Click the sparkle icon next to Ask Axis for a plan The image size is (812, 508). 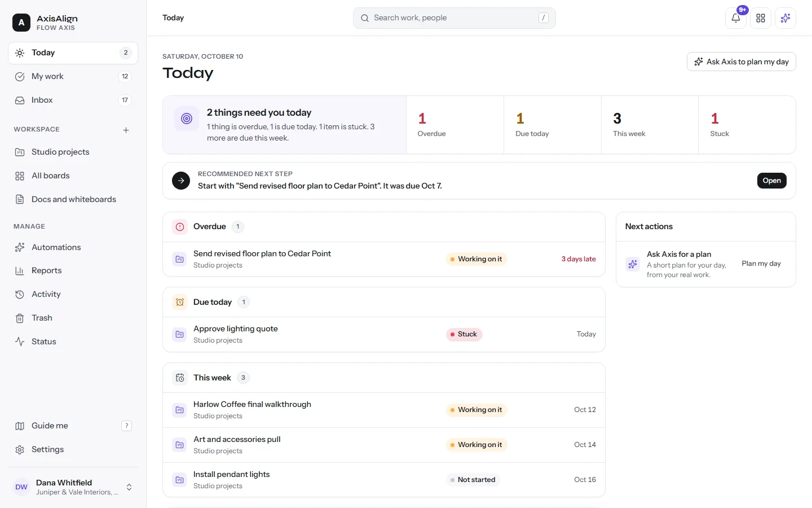(633, 264)
